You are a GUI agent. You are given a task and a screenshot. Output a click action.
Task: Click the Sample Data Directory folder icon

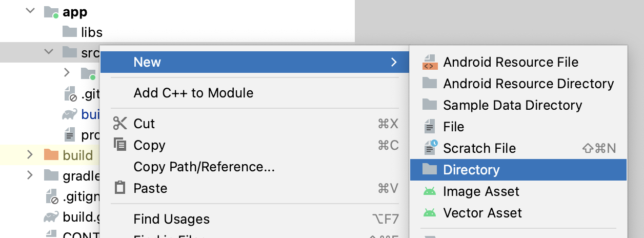click(x=429, y=105)
